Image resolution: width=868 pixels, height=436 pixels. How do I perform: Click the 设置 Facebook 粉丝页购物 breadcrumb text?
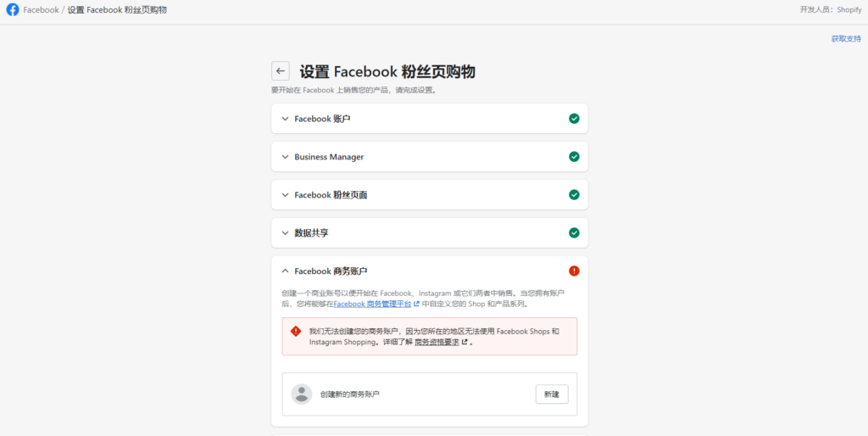[117, 10]
